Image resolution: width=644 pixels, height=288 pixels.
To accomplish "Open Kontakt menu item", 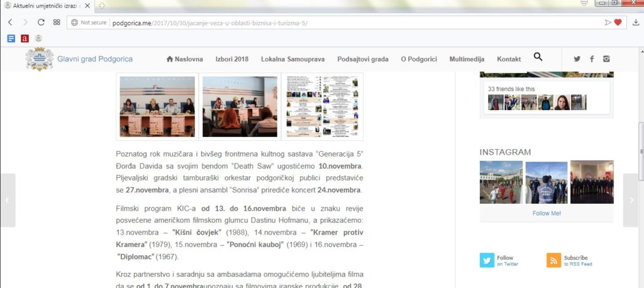I will tap(509, 59).
